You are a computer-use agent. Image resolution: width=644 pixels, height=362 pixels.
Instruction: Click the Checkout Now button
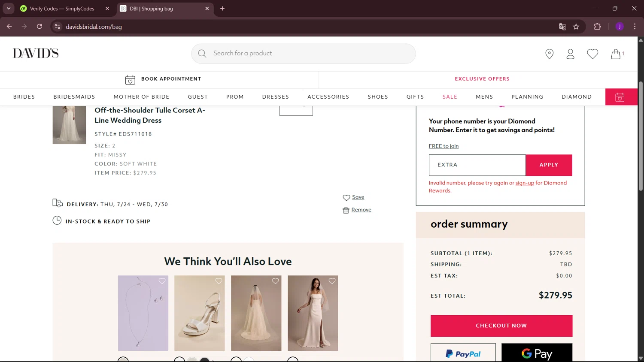click(501, 326)
